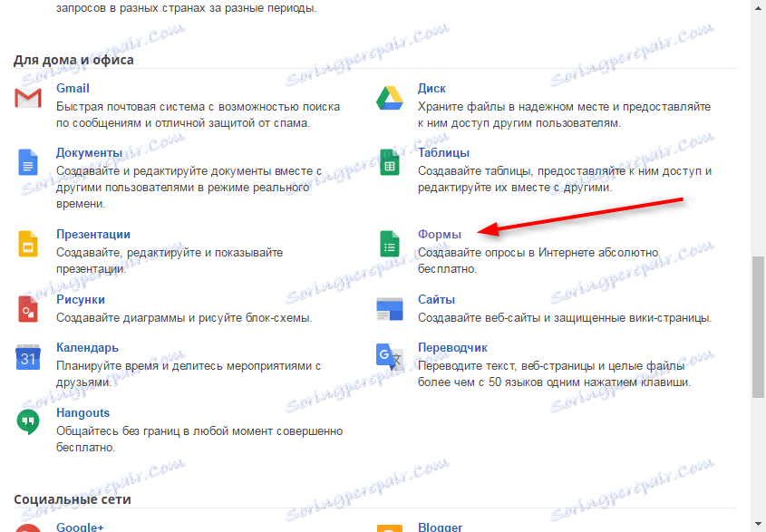Click the blue Documents icon

coord(28,161)
